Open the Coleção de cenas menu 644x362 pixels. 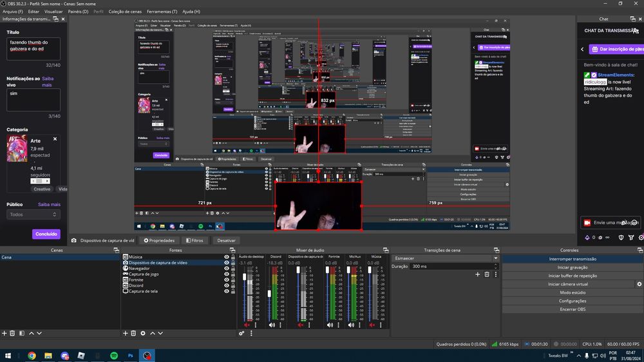point(124,12)
